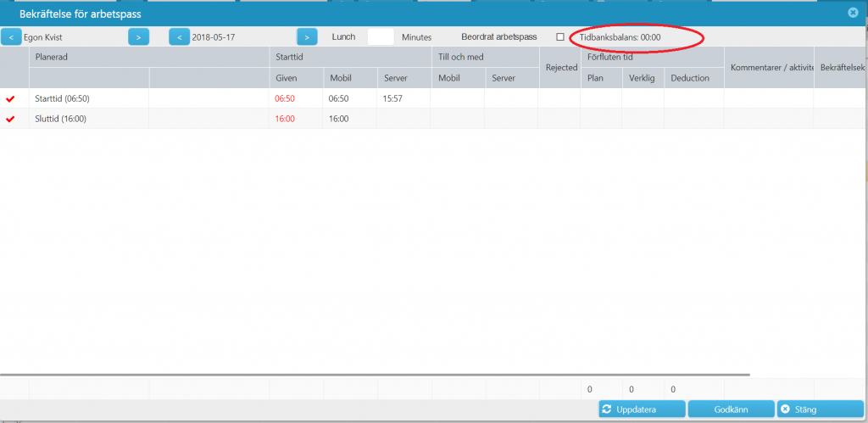Screen dimensions: 868x423
Task: Go to previous date before 2018-05-17
Action: (x=180, y=37)
